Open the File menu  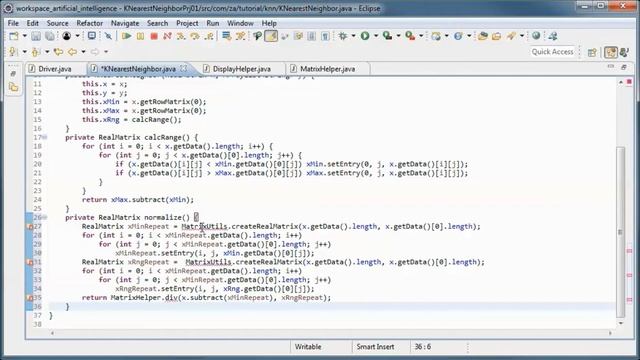pos(13,23)
